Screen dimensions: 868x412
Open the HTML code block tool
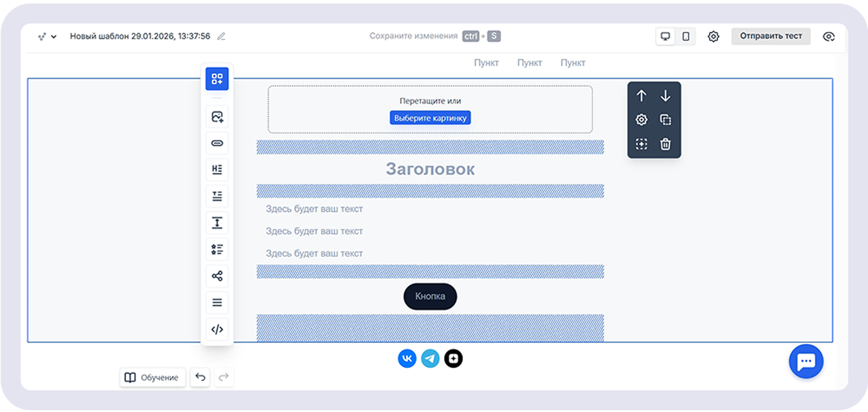tap(217, 329)
